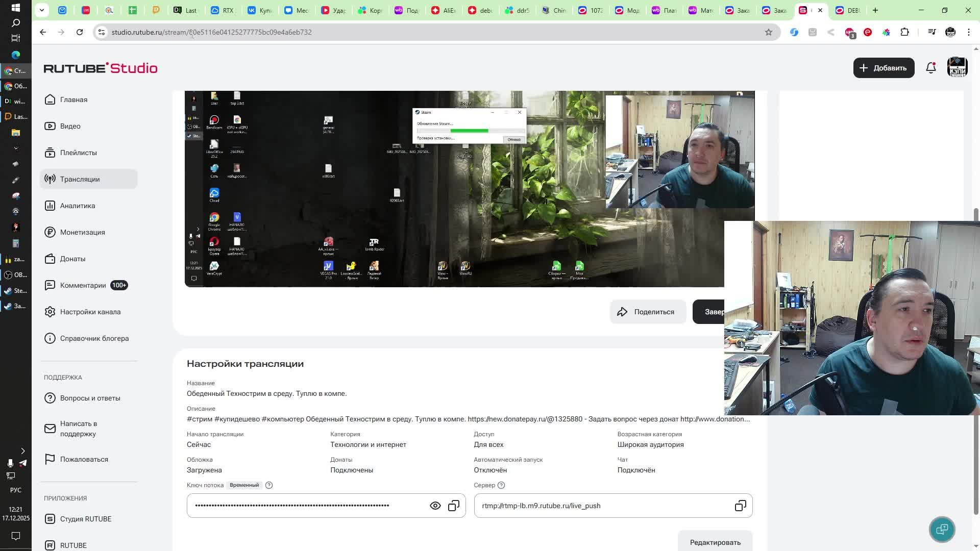
Task: Toggle the microphone icon in the taskbar
Action: [x=10, y=463]
